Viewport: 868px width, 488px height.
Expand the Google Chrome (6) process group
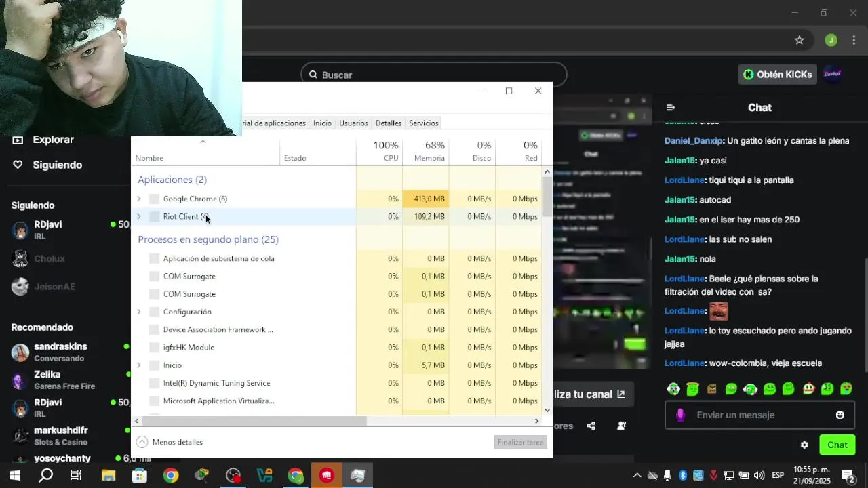pos(139,199)
